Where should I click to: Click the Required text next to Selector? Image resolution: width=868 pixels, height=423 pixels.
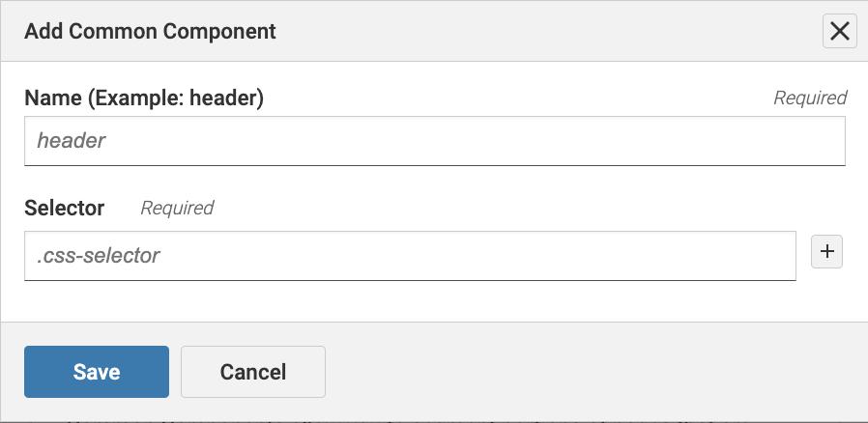(x=177, y=208)
